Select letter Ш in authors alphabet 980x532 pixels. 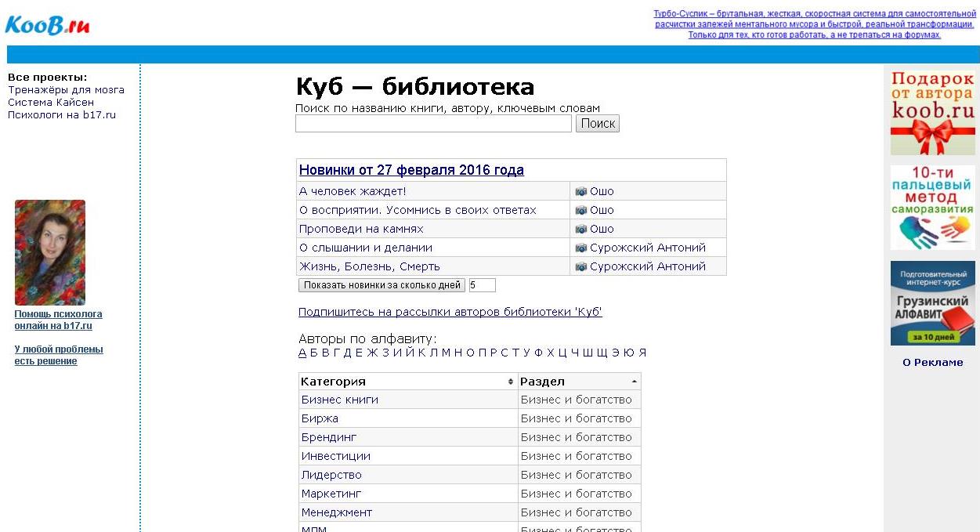pyautogui.click(x=588, y=353)
